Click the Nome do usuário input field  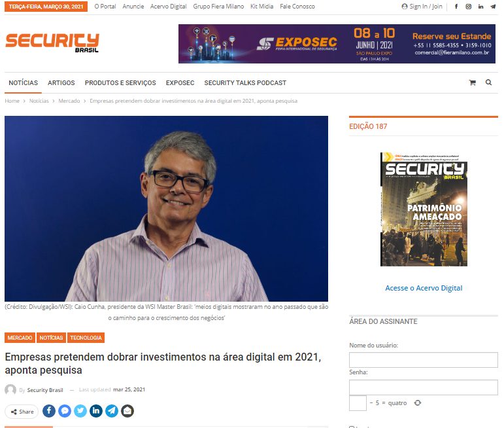(423, 360)
